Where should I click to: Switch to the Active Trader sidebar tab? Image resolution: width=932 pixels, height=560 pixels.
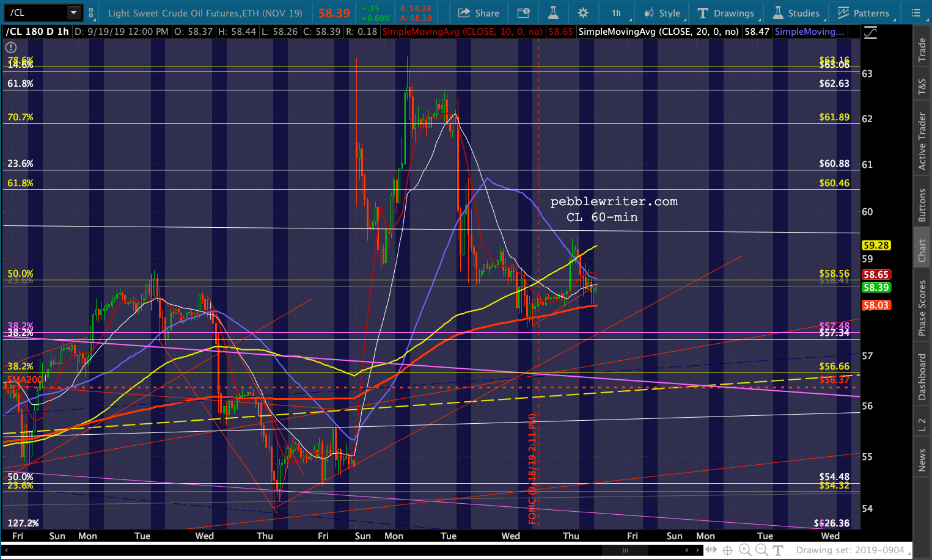coord(922,140)
